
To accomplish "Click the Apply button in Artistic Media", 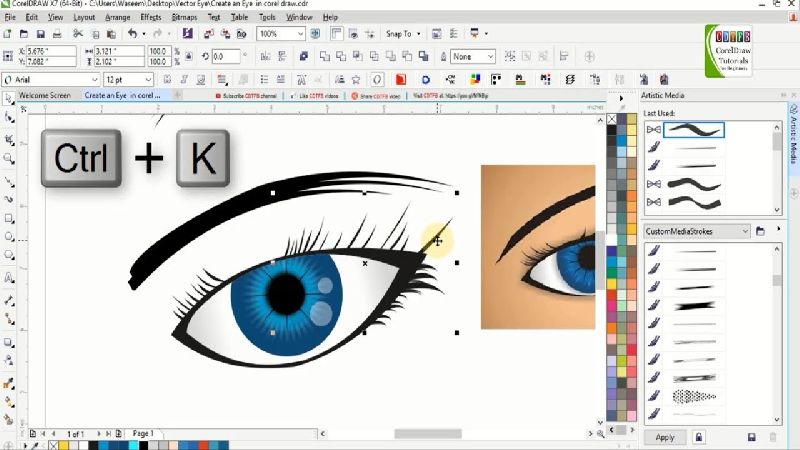I will point(664,437).
